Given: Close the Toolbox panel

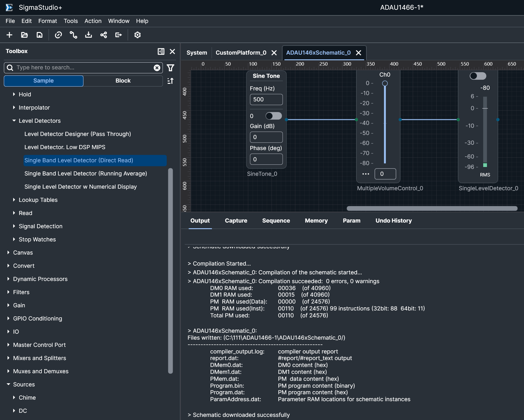Looking at the screenshot, I should (172, 51).
